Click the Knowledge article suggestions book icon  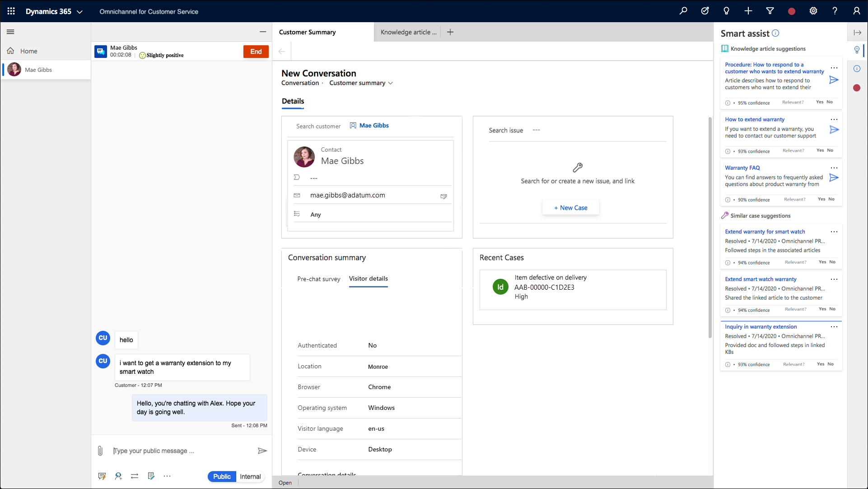[x=725, y=48]
